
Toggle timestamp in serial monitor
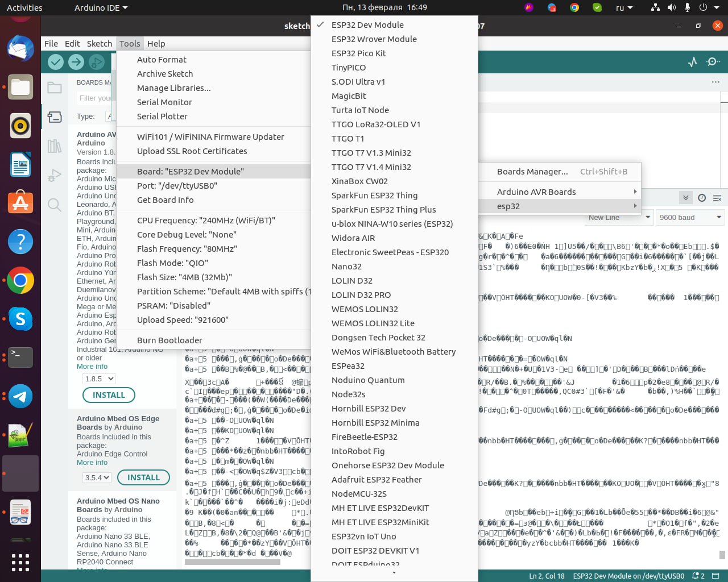tap(702, 198)
